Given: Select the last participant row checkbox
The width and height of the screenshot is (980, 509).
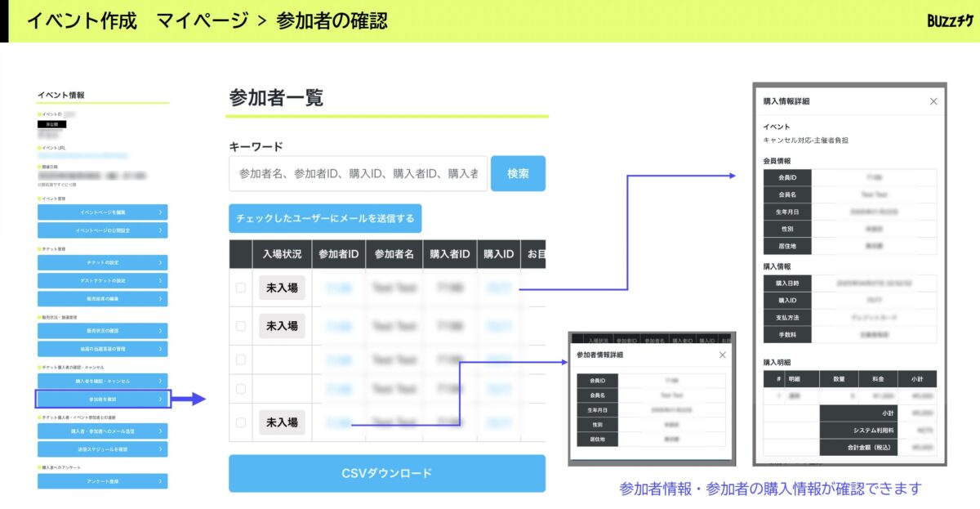Looking at the screenshot, I should coord(240,422).
